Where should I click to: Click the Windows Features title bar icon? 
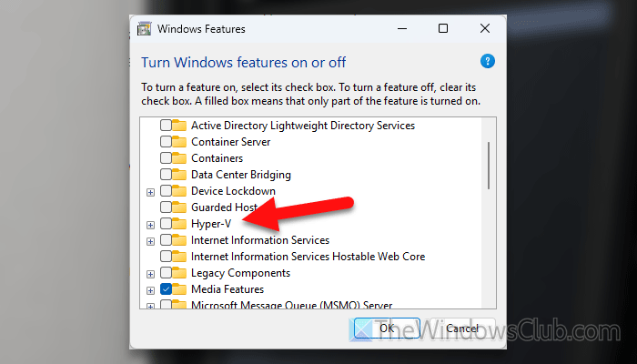point(144,29)
